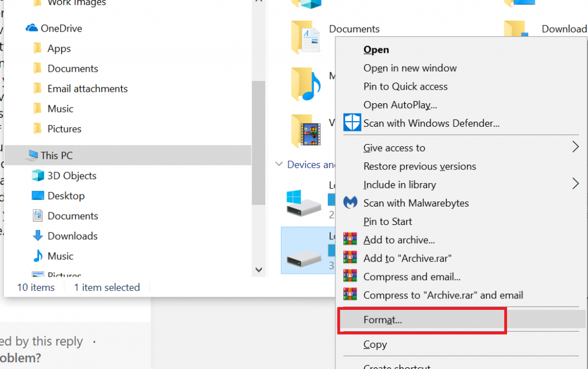Expand the Give access to submenu arrow
The image size is (588, 369).
(x=575, y=147)
